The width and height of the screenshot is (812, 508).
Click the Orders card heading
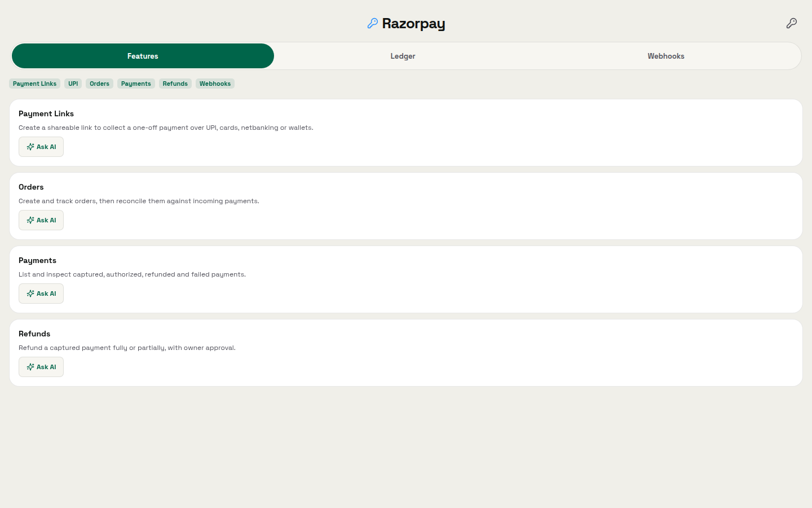(x=31, y=187)
